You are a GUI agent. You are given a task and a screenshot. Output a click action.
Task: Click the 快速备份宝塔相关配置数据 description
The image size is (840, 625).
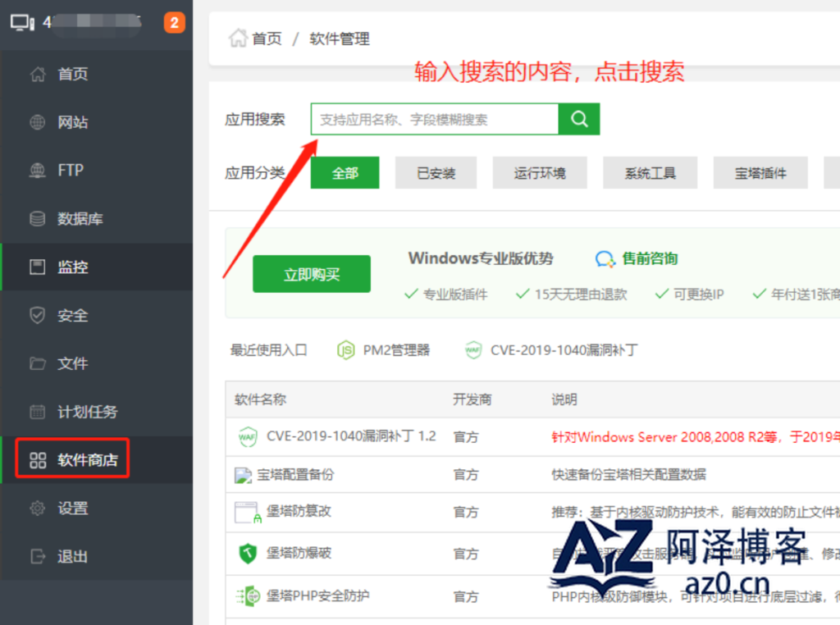pos(629,475)
